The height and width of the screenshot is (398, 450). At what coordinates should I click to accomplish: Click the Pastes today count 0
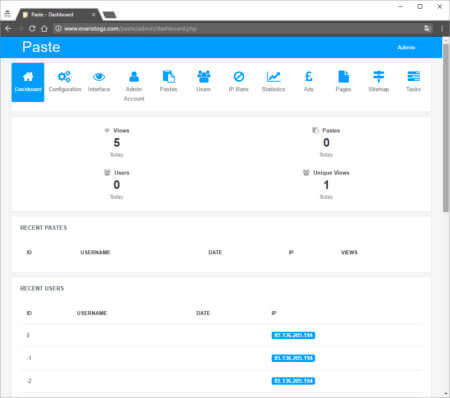point(326,143)
